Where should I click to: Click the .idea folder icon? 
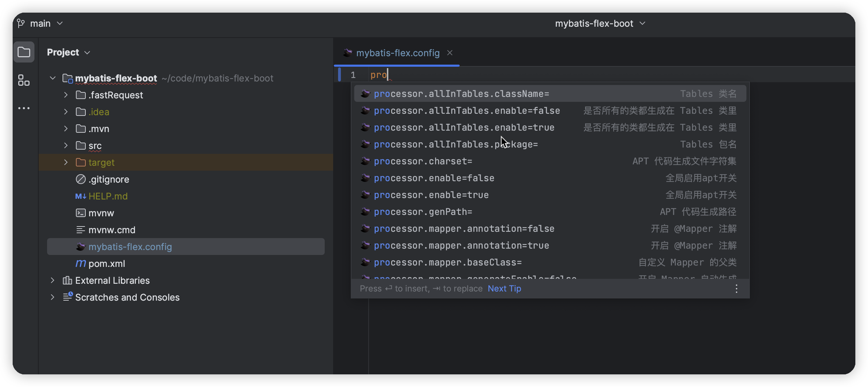pyautogui.click(x=81, y=112)
